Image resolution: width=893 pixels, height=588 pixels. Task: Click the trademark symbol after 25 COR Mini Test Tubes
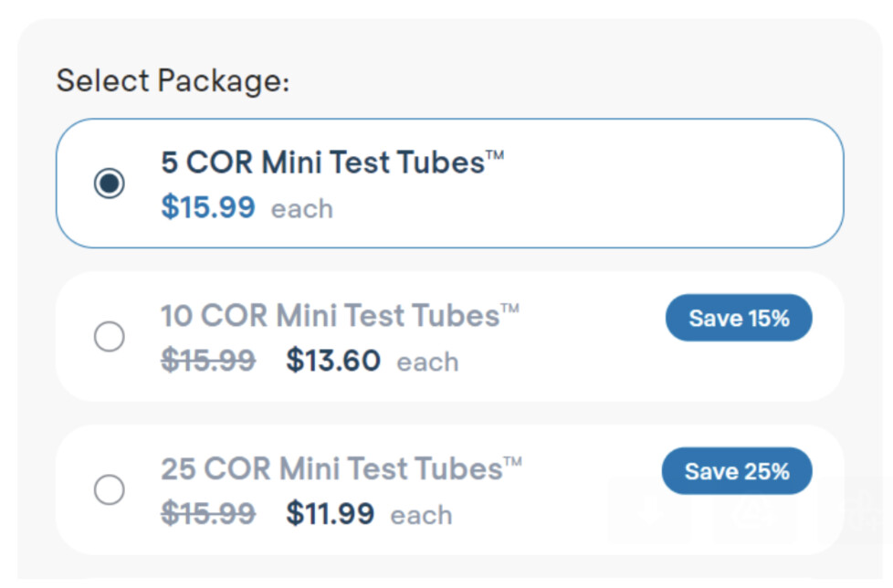[512, 461]
